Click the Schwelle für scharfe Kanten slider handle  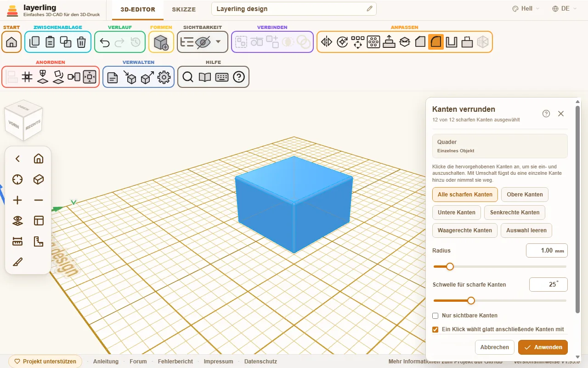[x=471, y=301]
